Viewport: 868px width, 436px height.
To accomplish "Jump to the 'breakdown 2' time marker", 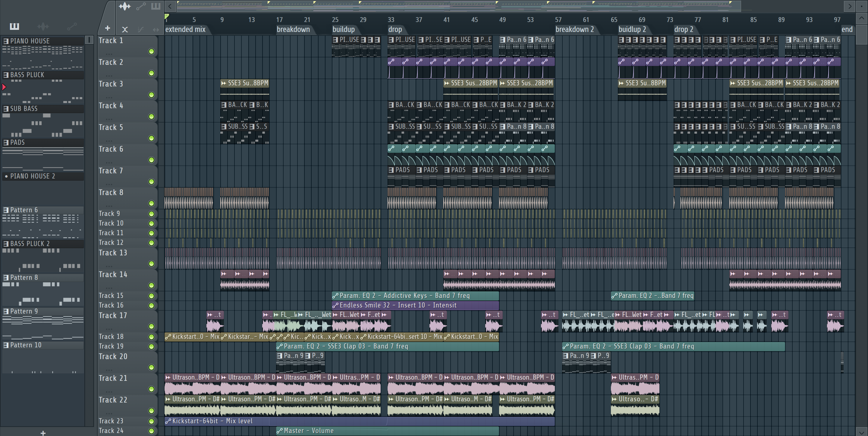I will [574, 29].
